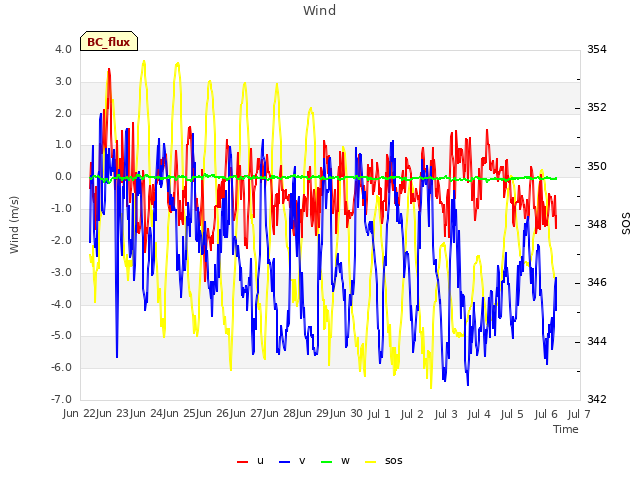Click the 'v' legend label

302,461
